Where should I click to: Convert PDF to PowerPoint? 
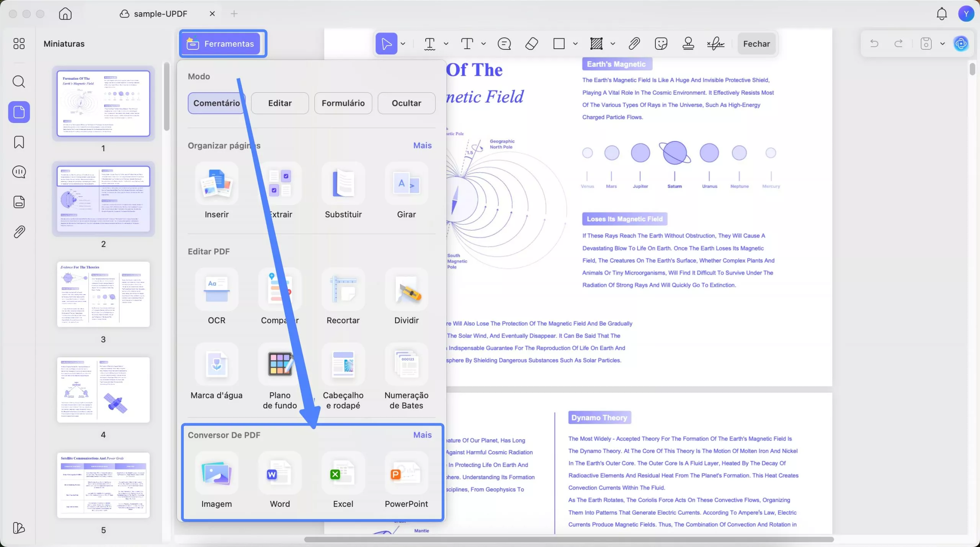point(407,480)
